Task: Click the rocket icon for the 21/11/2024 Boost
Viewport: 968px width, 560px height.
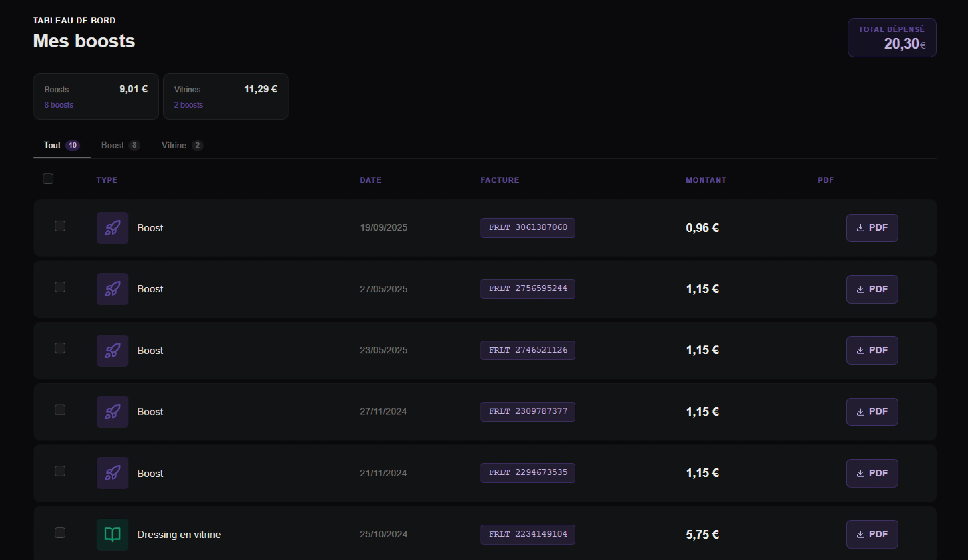Action: [x=112, y=473]
